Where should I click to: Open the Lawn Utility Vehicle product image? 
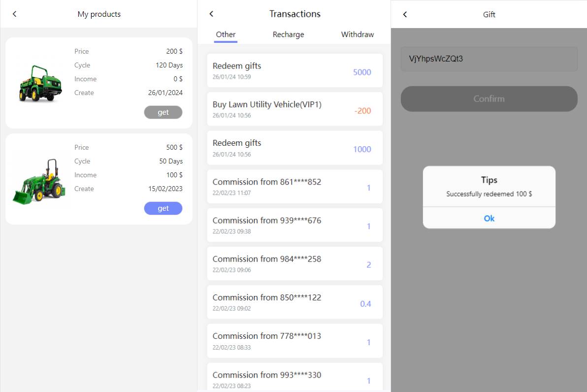tap(41, 83)
